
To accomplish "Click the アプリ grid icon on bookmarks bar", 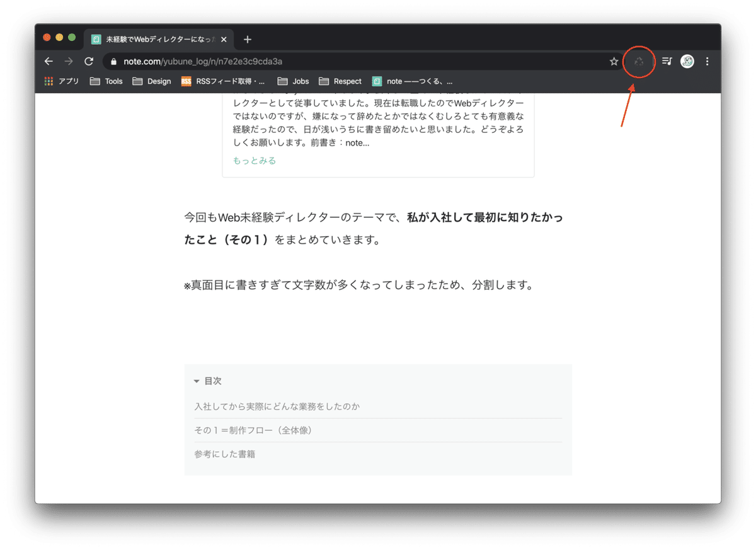I will 49,81.
